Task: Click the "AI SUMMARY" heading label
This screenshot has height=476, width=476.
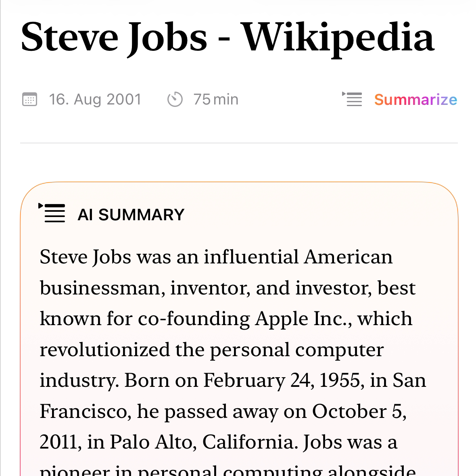Action: tap(131, 215)
